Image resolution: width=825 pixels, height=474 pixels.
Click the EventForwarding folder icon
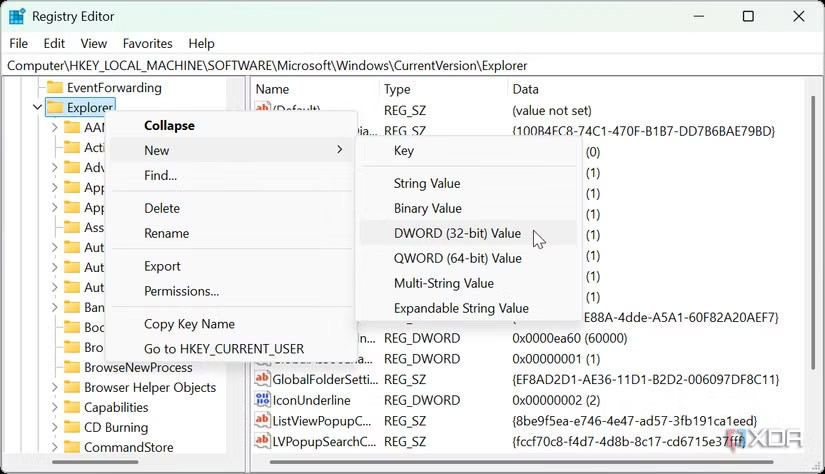tap(55, 87)
